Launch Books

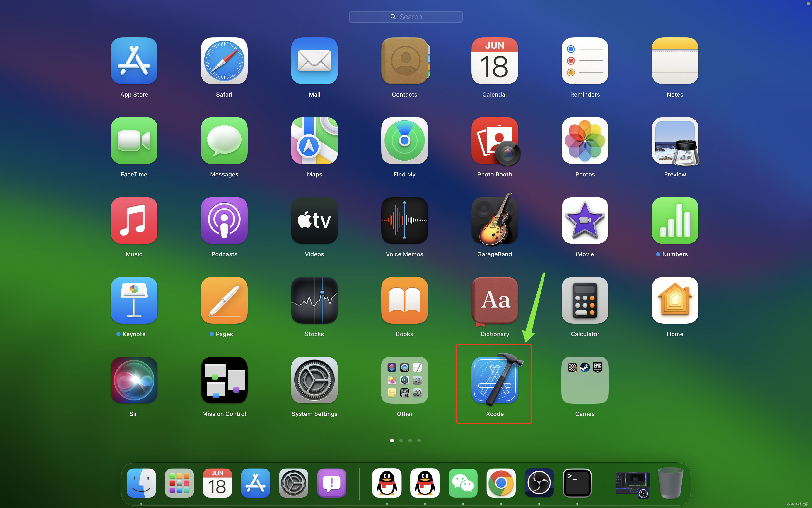[404, 300]
